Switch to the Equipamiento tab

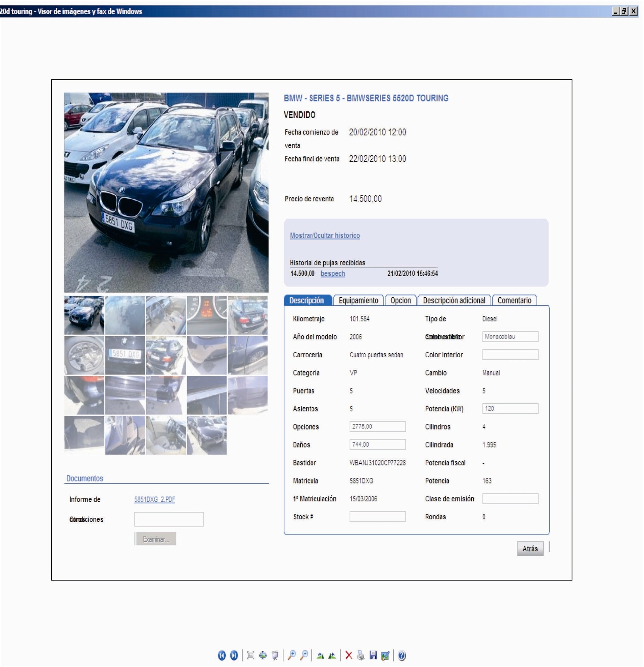click(x=358, y=301)
